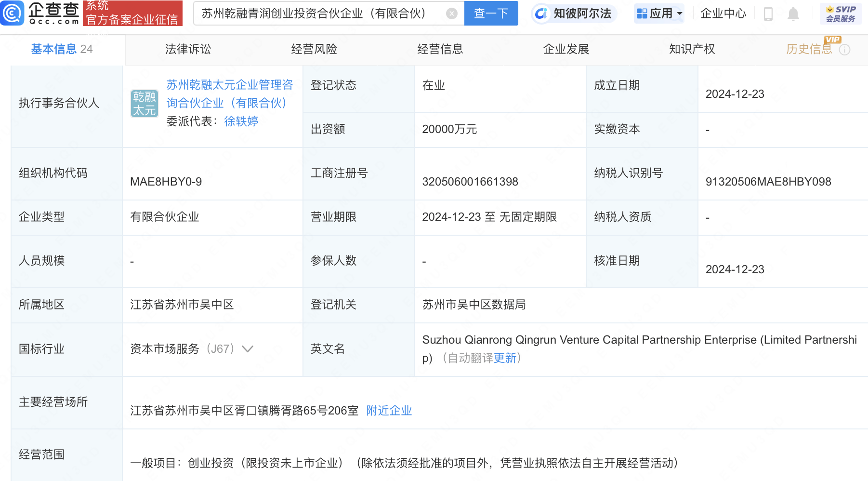Select the 经营信息 tab

point(440,49)
